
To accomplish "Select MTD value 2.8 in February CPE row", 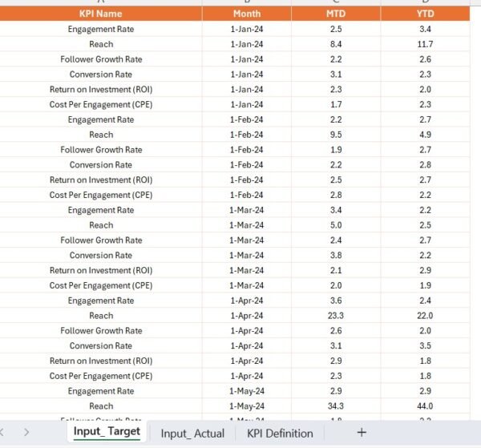I will click(336, 195).
